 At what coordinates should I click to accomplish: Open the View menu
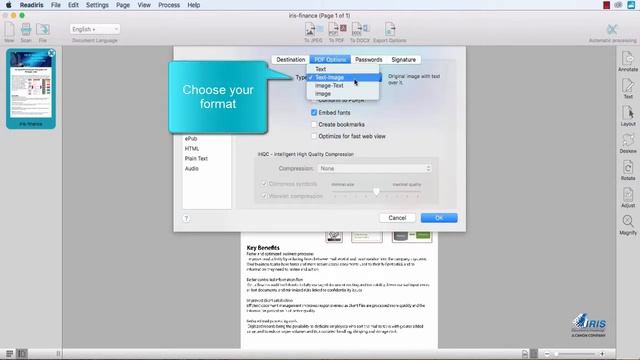pos(144,5)
